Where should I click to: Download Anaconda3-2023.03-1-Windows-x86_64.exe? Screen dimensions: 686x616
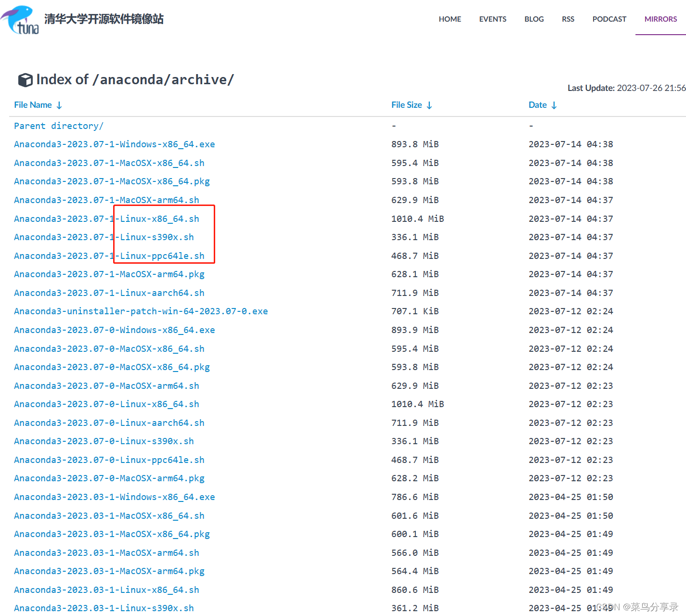[x=115, y=497]
